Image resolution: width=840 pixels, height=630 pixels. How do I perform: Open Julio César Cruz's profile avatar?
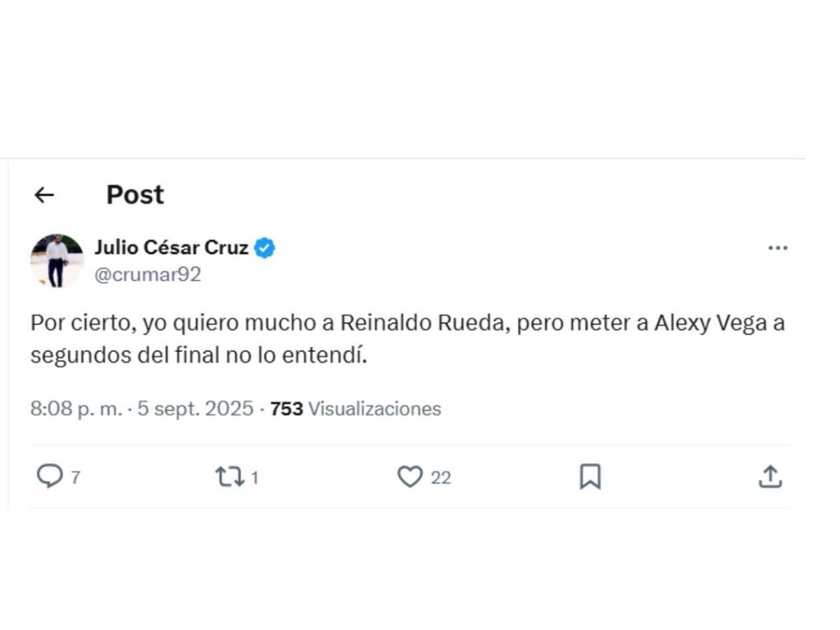click(57, 260)
